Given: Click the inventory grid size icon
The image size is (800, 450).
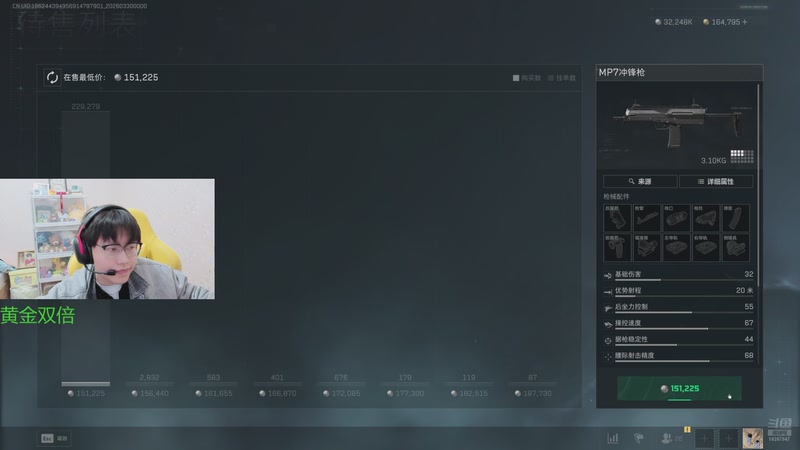Looking at the screenshot, I should (x=742, y=156).
